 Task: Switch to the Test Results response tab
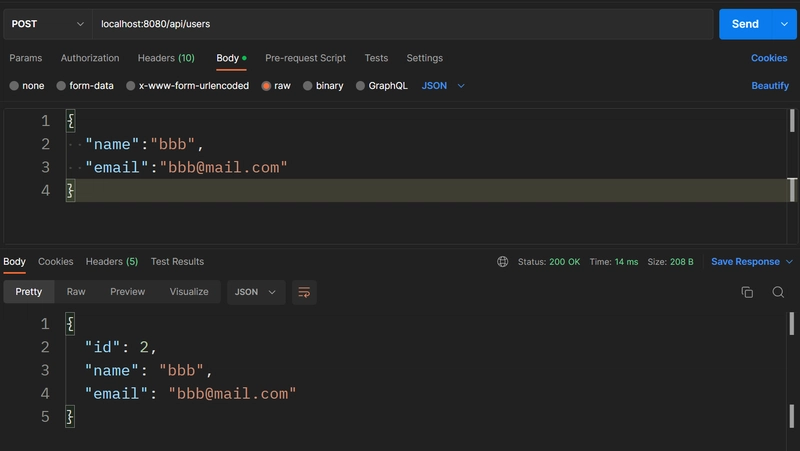[x=177, y=262]
